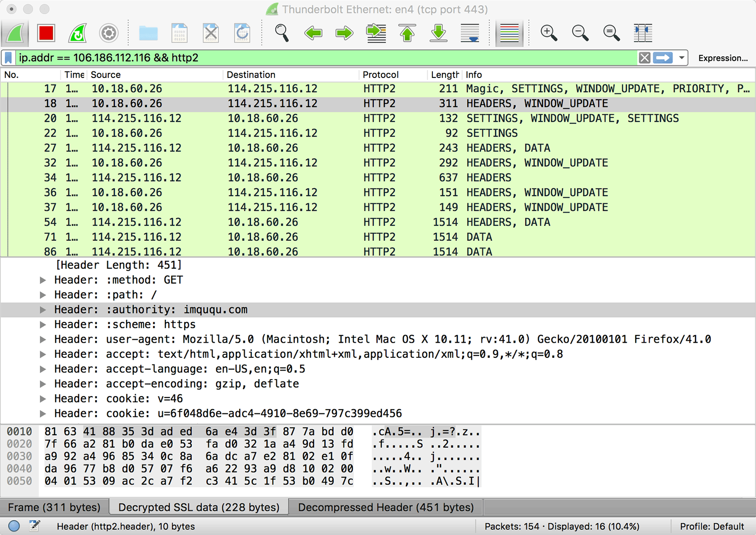Sort by the Destination column header
This screenshot has width=756, height=535.
tap(291, 75)
